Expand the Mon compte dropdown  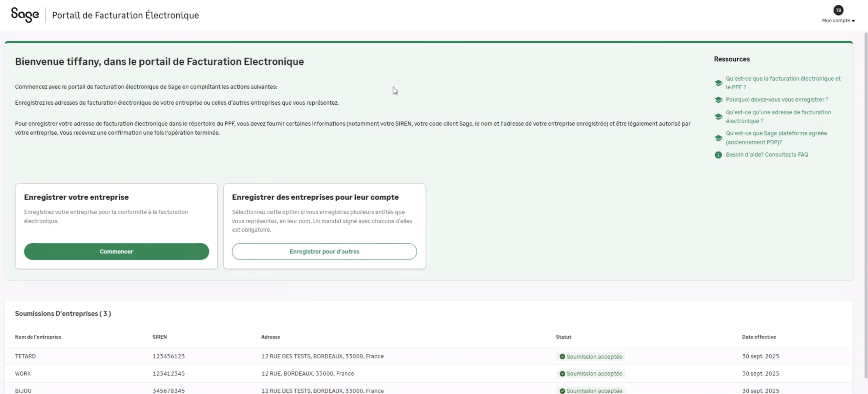coord(838,21)
